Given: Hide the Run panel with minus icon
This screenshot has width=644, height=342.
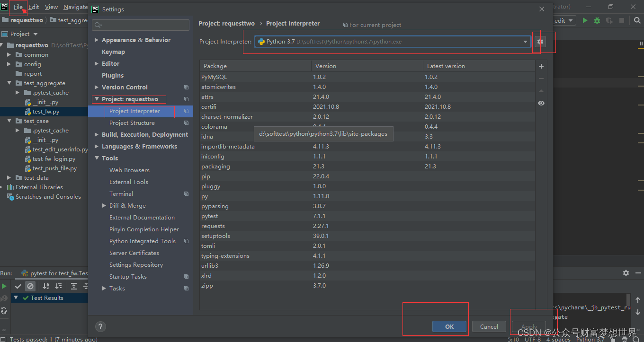Looking at the screenshot, I should coord(638,273).
